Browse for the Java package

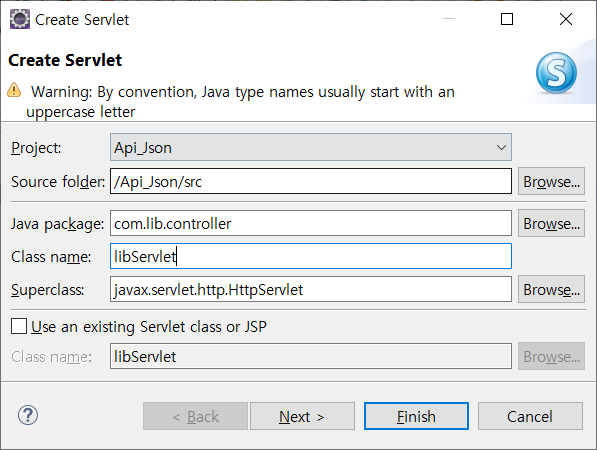tap(551, 223)
